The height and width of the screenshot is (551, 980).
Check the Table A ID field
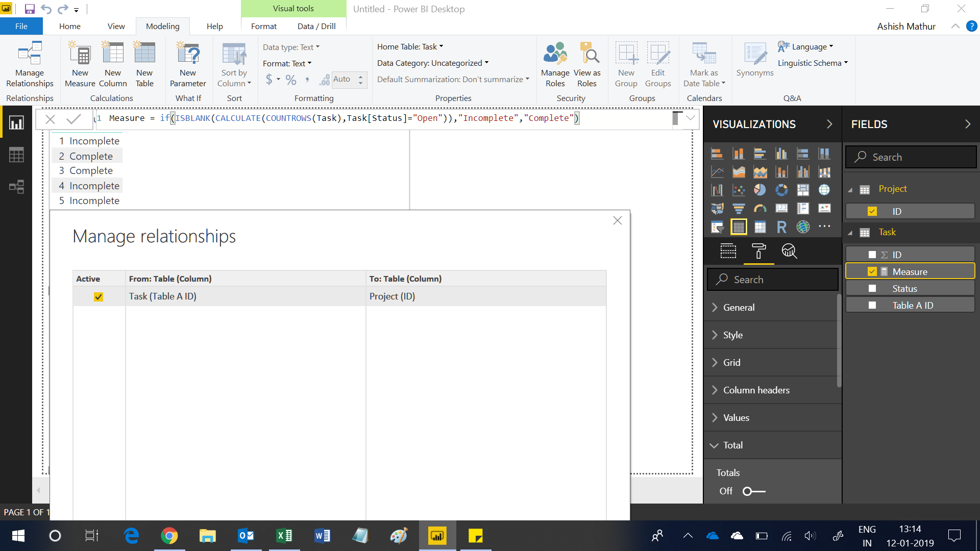[872, 305]
